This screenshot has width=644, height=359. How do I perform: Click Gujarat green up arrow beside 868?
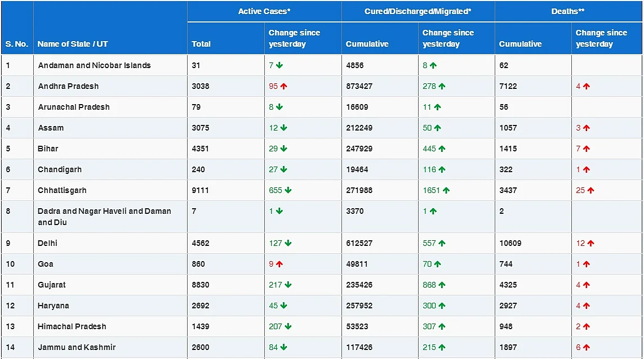(442, 285)
